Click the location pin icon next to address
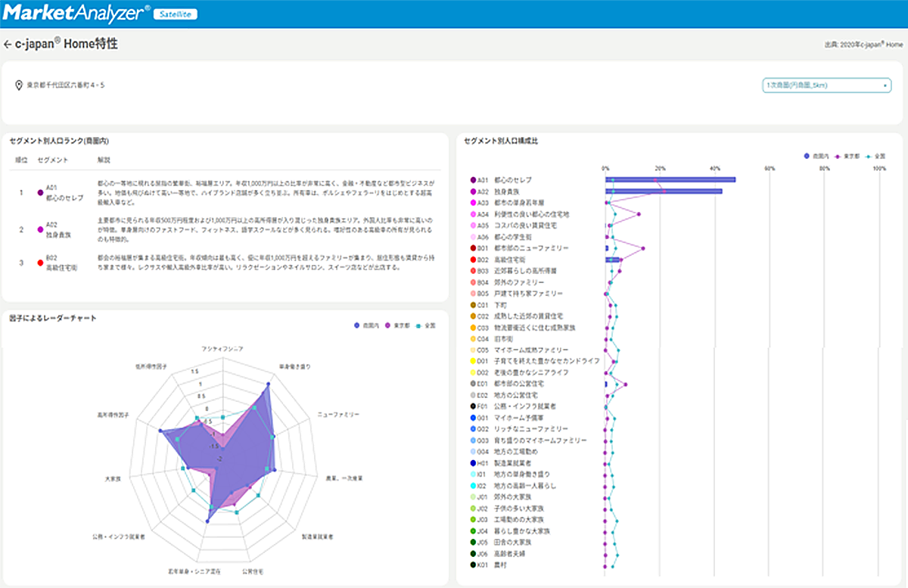908x588 pixels. coord(20,86)
